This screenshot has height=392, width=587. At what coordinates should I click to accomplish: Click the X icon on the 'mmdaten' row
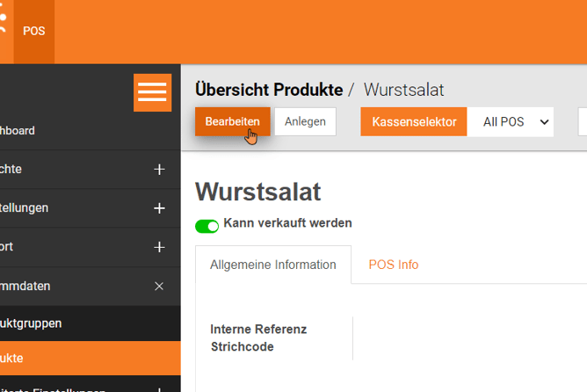159,286
